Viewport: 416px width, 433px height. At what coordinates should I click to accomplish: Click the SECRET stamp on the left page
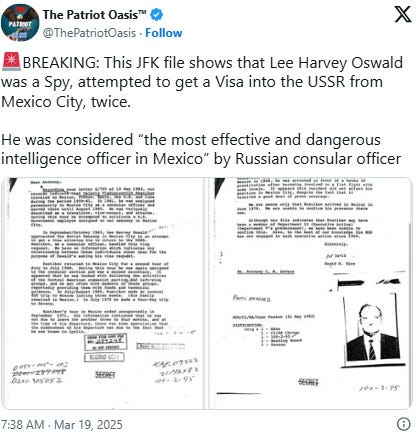(105, 375)
